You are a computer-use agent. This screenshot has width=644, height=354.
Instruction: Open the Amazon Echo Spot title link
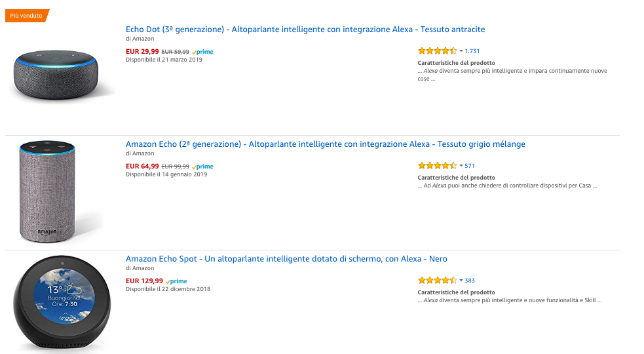[286, 259]
